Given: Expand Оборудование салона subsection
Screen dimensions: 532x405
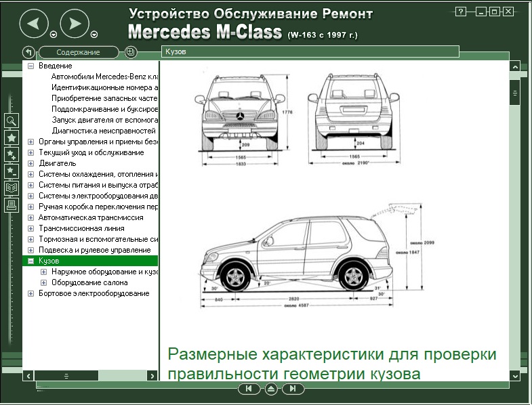Looking at the screenshot, I should pos(43,283).
